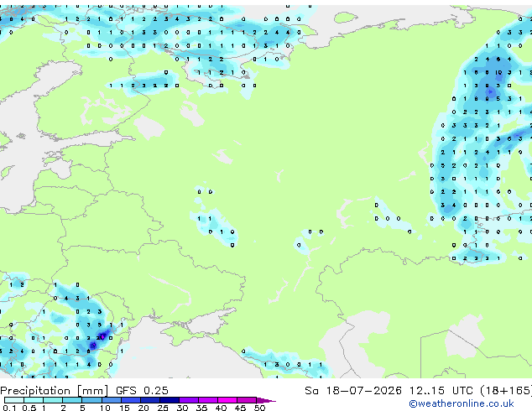Click the 0.1–0.5 mm legend color box

point(14,400)
